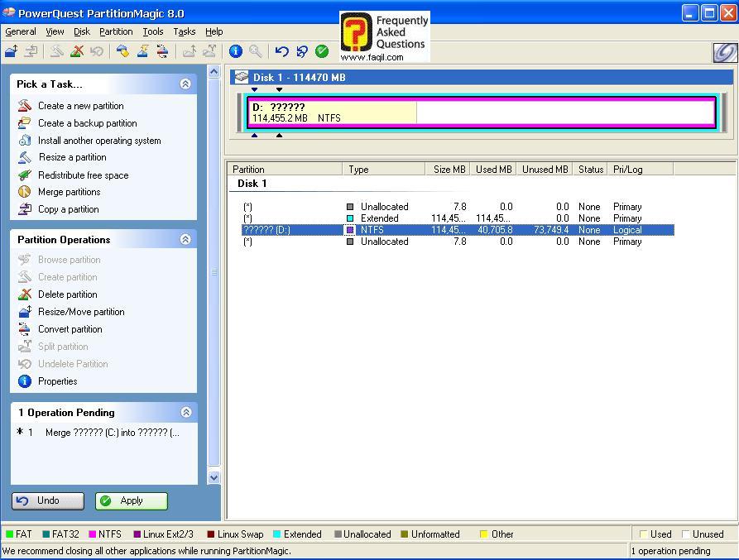Open the Partition menu

[x=116, y=31]
